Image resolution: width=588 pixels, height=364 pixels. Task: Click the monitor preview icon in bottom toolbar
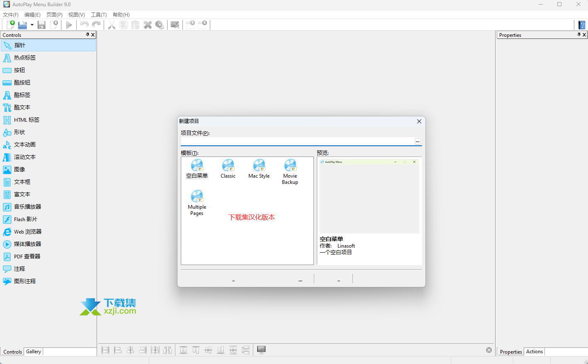click(x=261, y=350)
